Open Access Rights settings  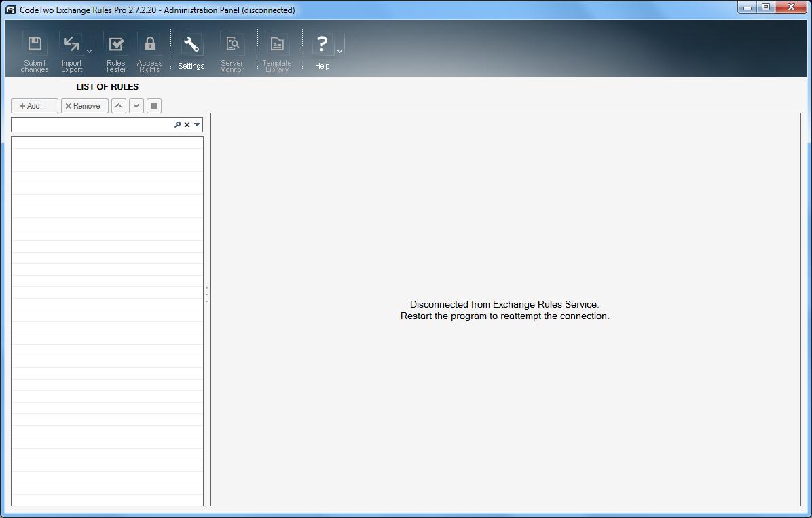pos(149,52)
